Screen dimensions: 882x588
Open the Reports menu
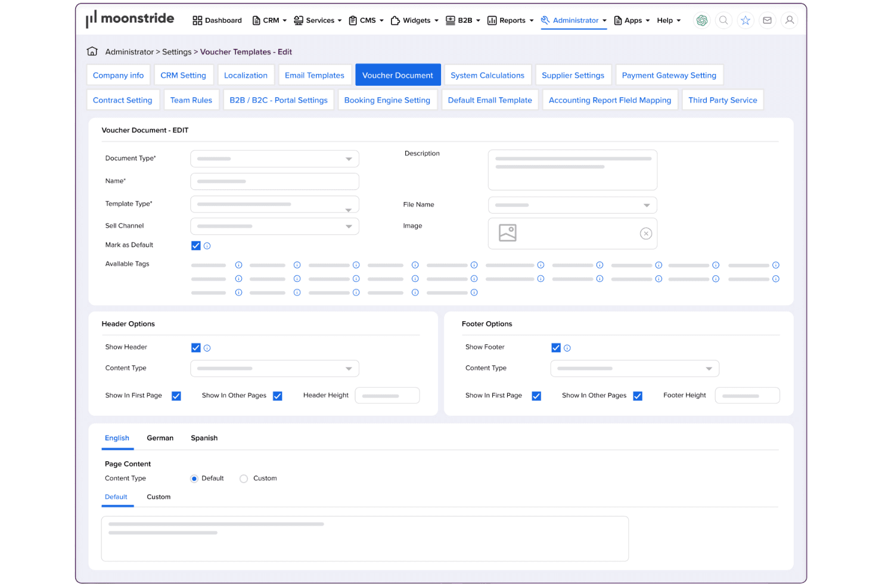coord(510,20)
